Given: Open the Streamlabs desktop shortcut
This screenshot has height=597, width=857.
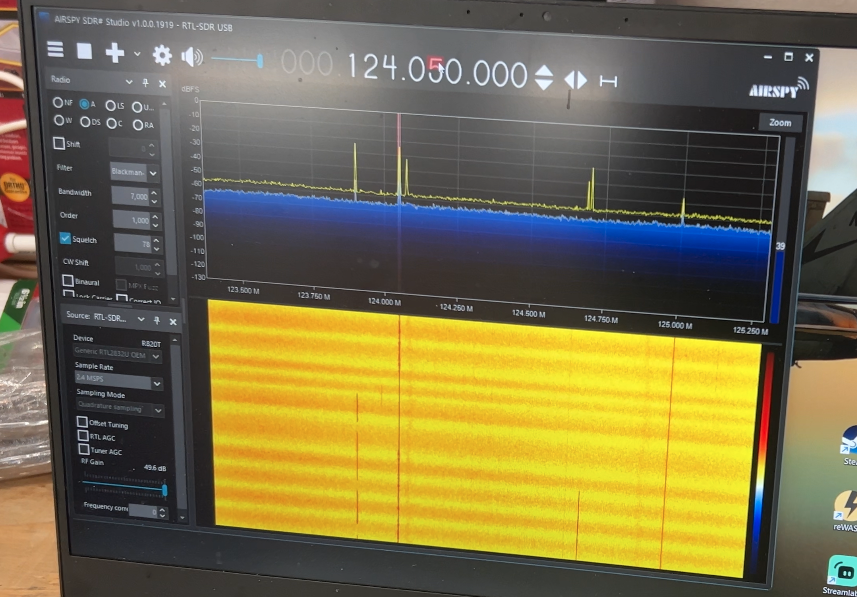Looking at the screenshot, I should point(841,575).
